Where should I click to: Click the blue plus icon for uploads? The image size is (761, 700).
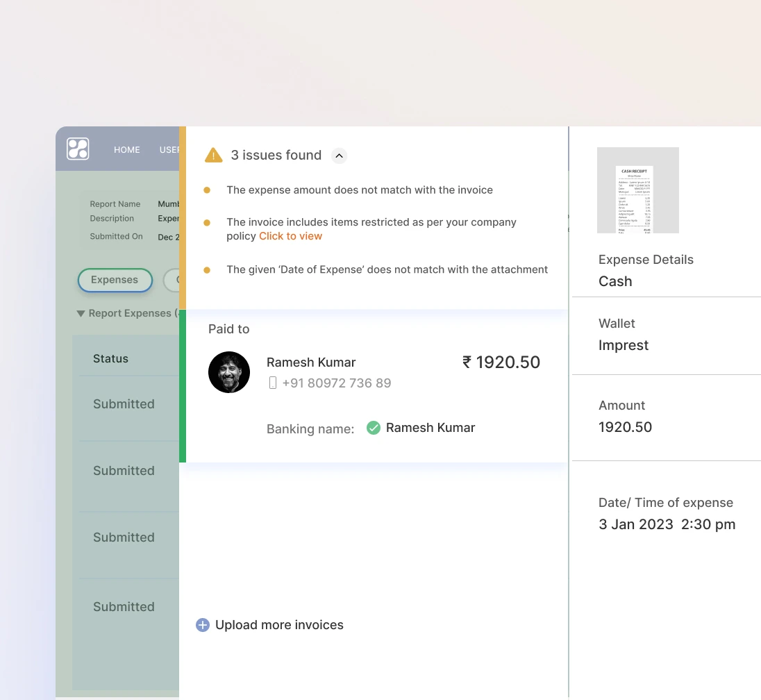[203, 625]
